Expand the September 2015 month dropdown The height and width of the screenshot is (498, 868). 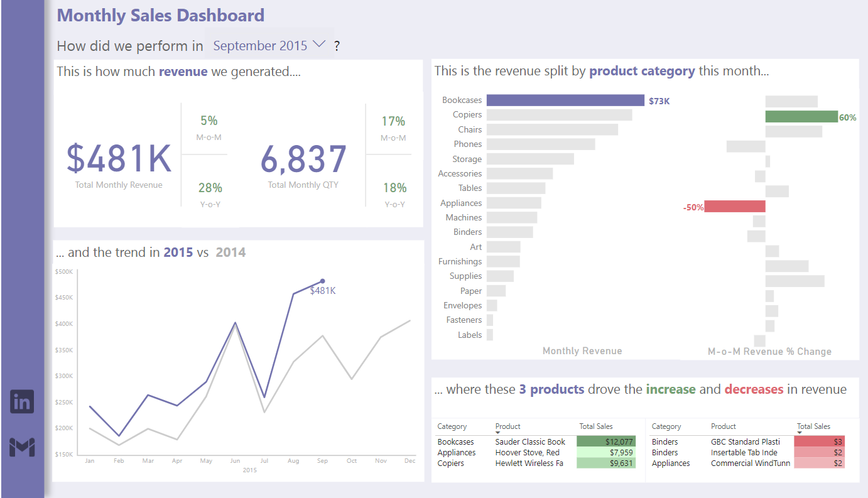click(x=318, y=45)
